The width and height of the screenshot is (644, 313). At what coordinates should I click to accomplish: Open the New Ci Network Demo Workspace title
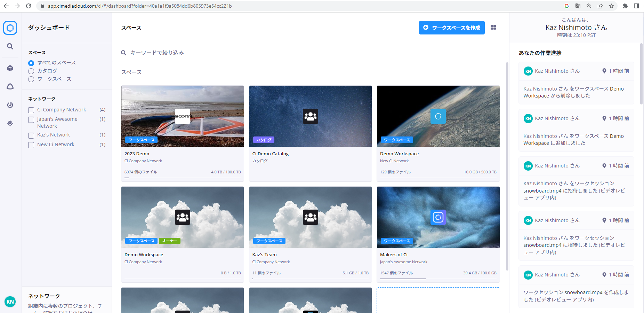click(x=399, y=154)
